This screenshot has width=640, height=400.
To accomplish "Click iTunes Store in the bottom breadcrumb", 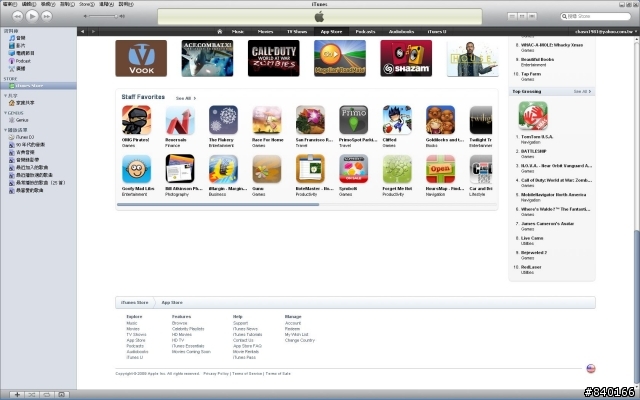I will 134,302.
